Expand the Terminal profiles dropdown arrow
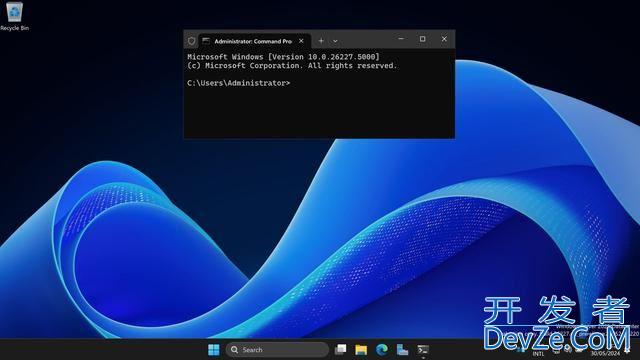 click(x=335, y=41)
